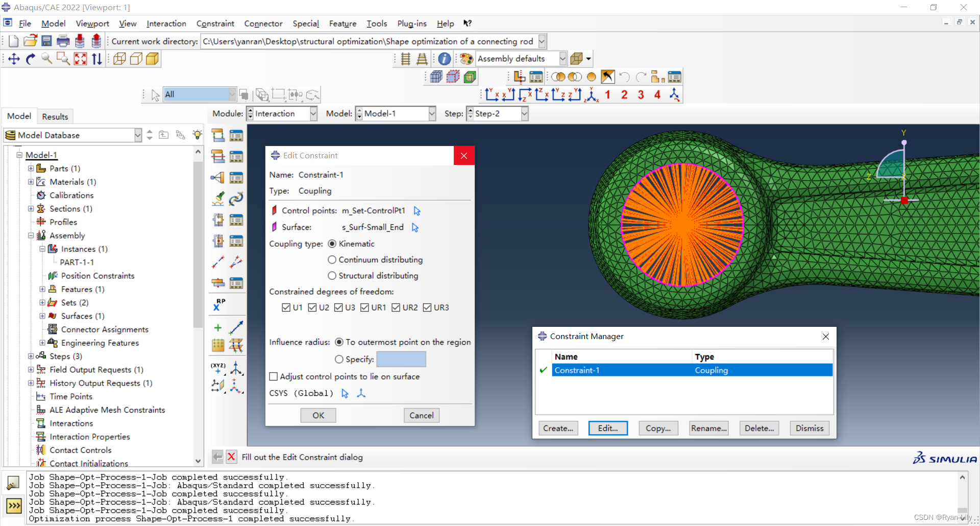Toggle the UR2 degree of freedom
Screen dimensions: 980x526
[x=396, y=307]
